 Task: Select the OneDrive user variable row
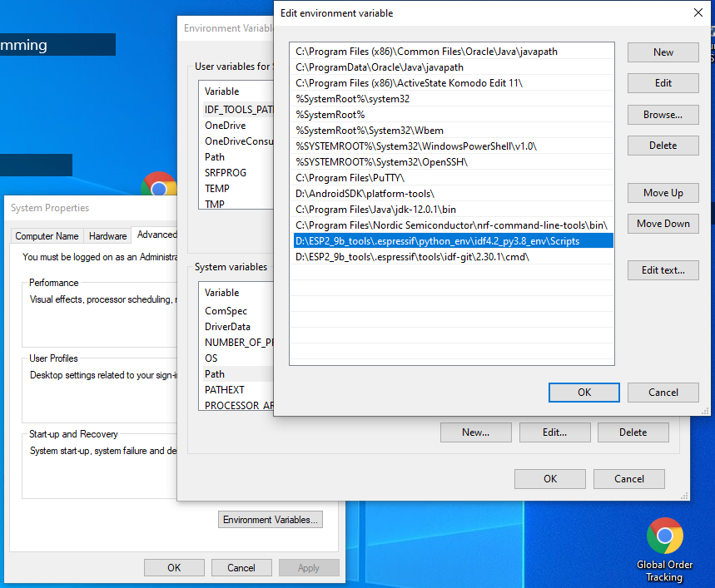click(237, 126)
